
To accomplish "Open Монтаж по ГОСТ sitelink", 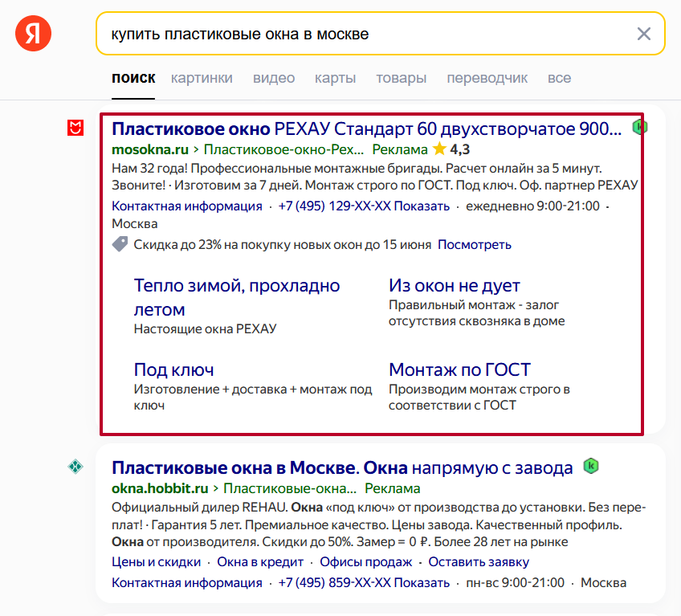I will [x=459, y=369].
